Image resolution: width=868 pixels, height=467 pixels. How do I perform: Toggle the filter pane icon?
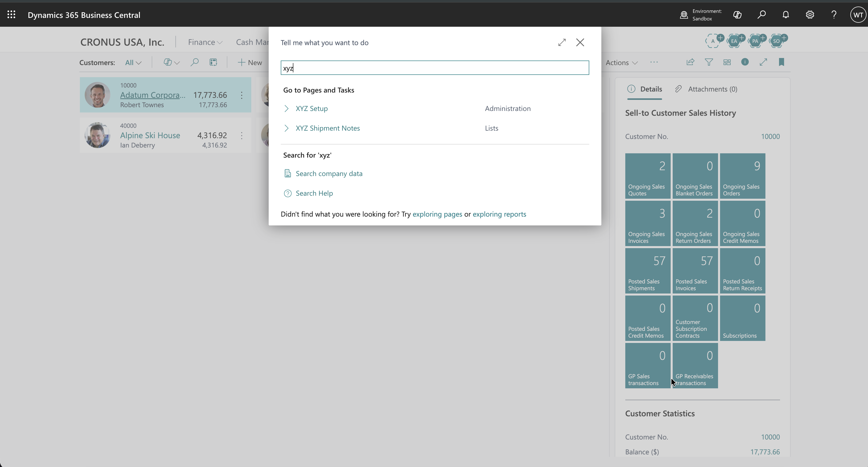709,62
